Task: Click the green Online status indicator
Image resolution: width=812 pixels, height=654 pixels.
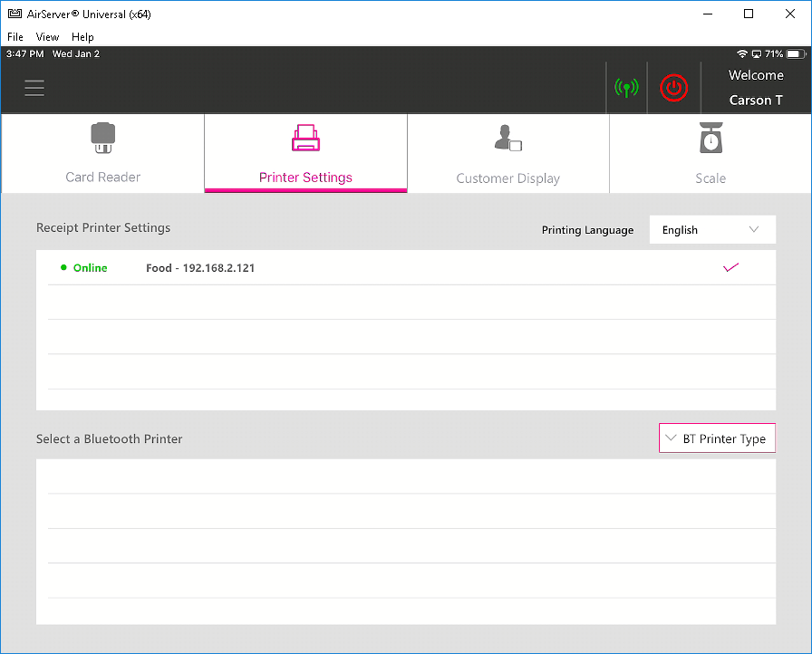Action: coord(84,268)
